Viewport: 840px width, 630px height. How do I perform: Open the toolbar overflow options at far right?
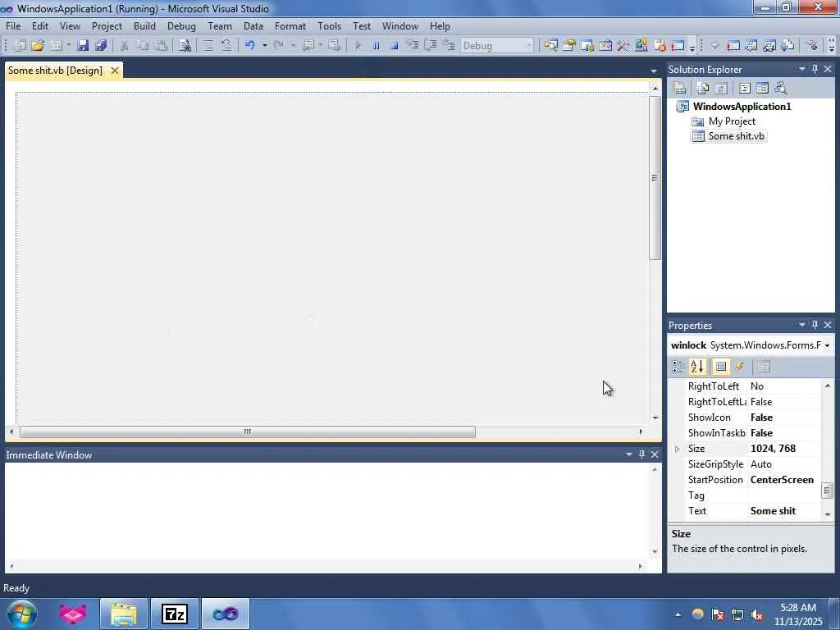tap(832, 46)
